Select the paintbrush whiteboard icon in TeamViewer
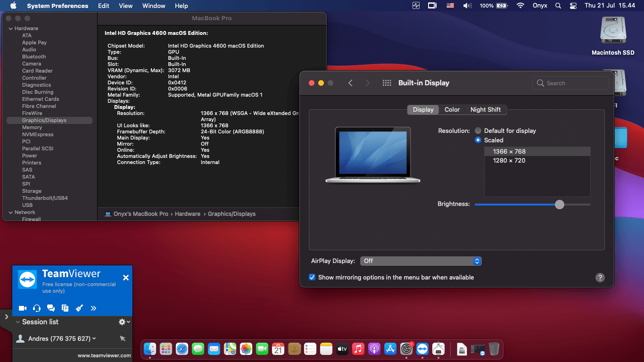Viewport: 644px width, 362px height. (x=79, y=308)
